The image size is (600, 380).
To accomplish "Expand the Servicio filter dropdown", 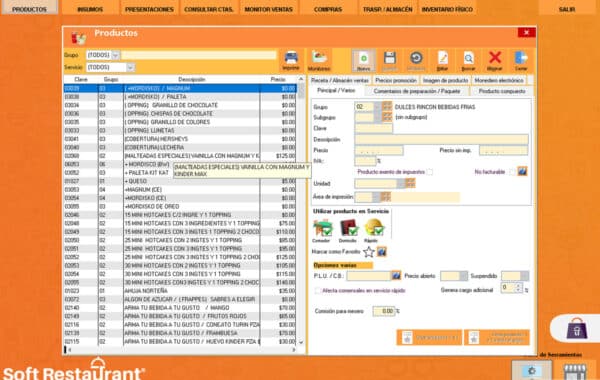I will 130,67.
